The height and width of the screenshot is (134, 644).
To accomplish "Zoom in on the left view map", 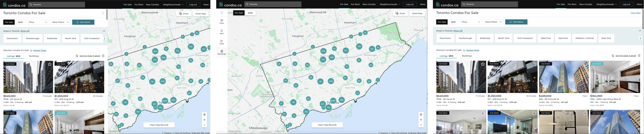I will 204,120.
